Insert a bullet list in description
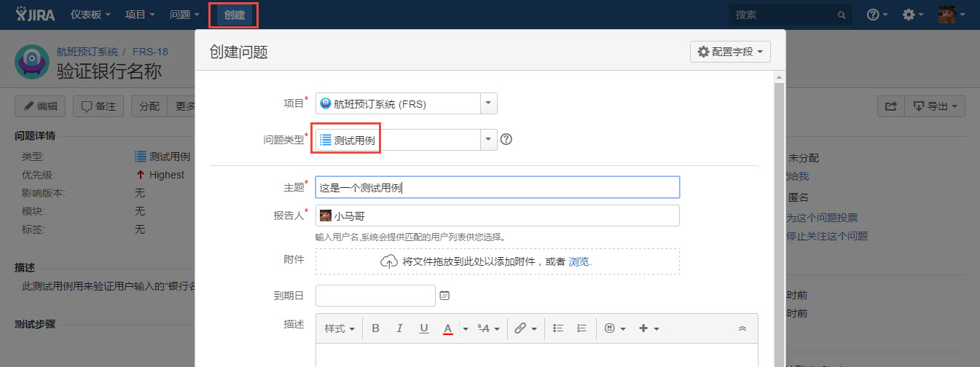This screenshot has height=367, width=980. 558,328
